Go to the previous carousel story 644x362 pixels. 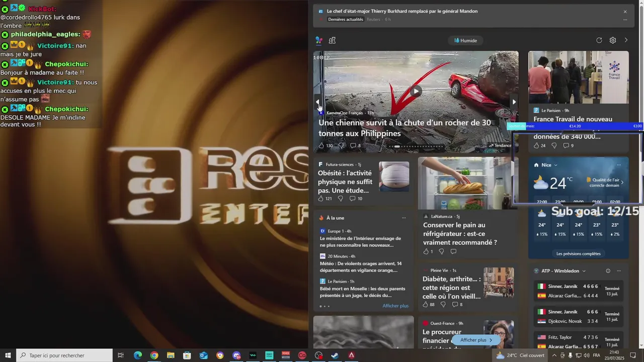317,102
